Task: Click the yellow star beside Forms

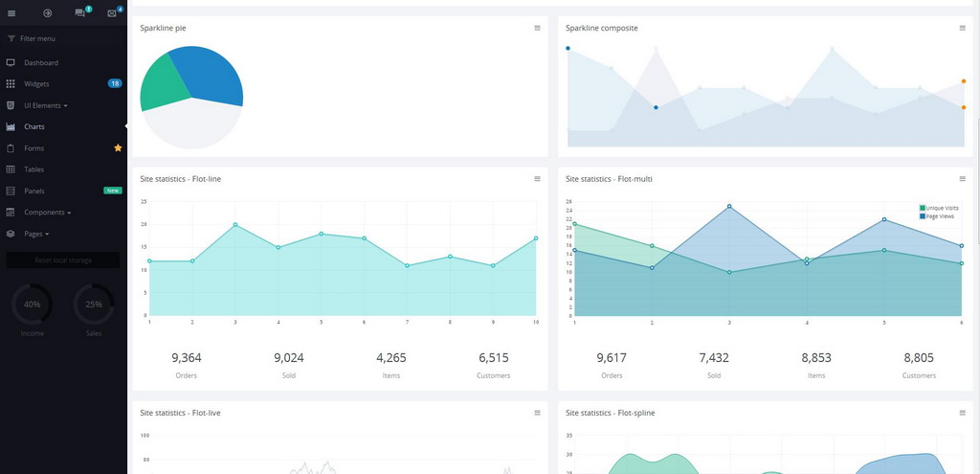Action: (118, 148)
